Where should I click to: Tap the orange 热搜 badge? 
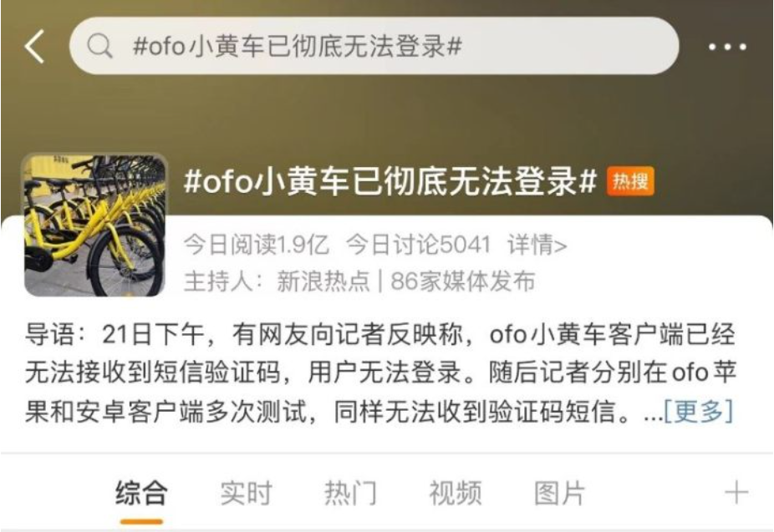tap(630, 181)
